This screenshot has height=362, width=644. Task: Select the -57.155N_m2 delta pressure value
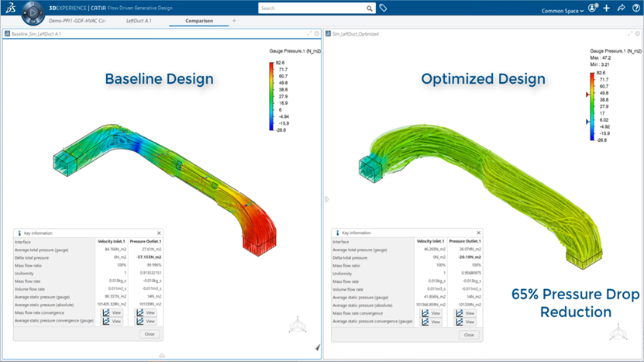click(x=149, y=257)
